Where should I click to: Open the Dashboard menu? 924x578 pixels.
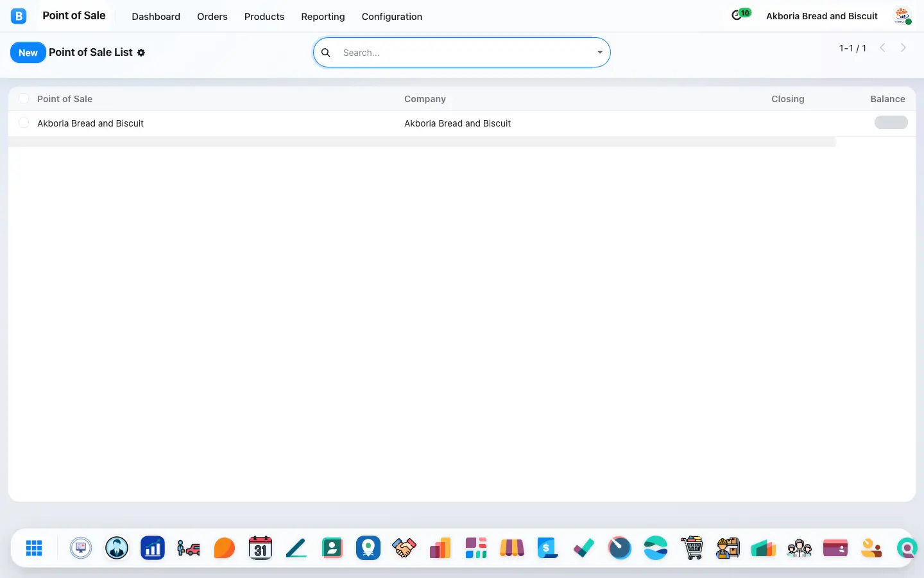(156, 17)
